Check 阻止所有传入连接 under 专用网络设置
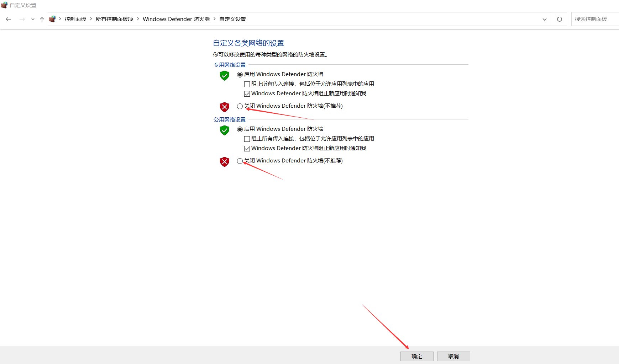The height and width of the screenshot is (364, 619). pos(247,84)
